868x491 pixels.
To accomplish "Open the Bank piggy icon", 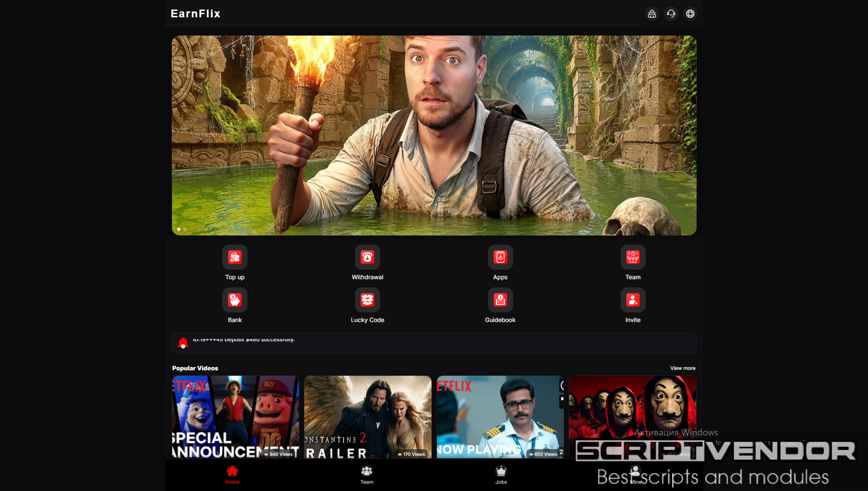I will click(x=235, y=300).
